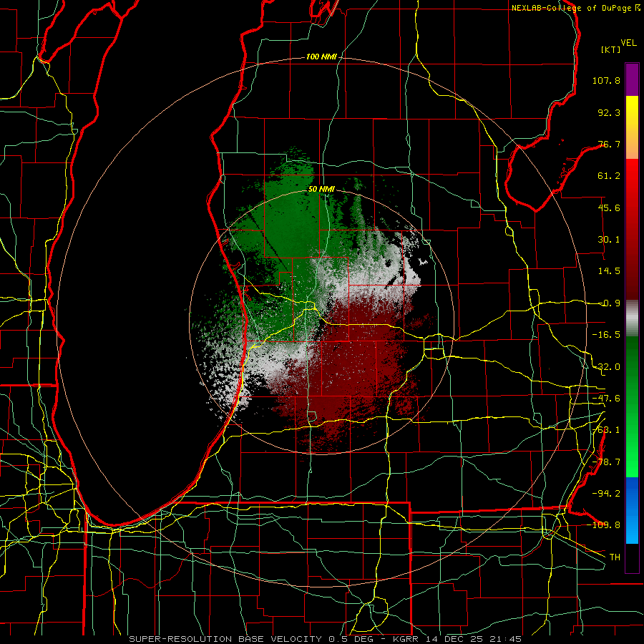Screen dimensions: 644x644
Task: Click the '[KT]' units label
Action: coord(611,49)
